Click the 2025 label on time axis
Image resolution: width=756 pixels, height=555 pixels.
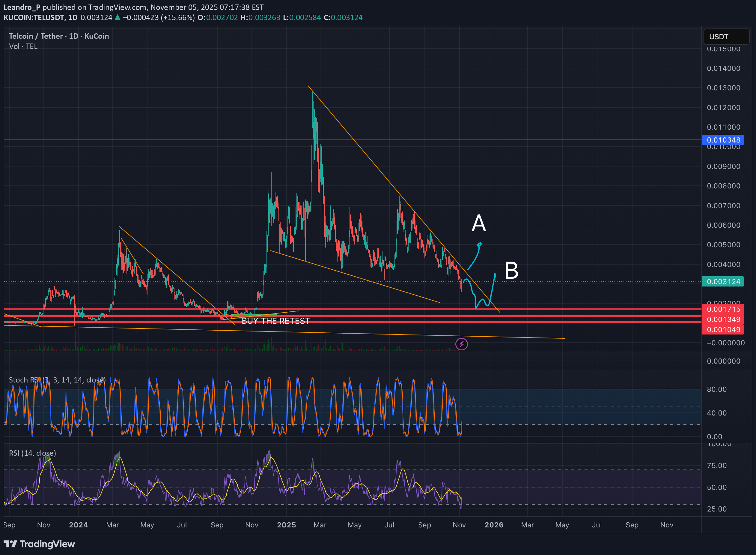click(286, 525)
